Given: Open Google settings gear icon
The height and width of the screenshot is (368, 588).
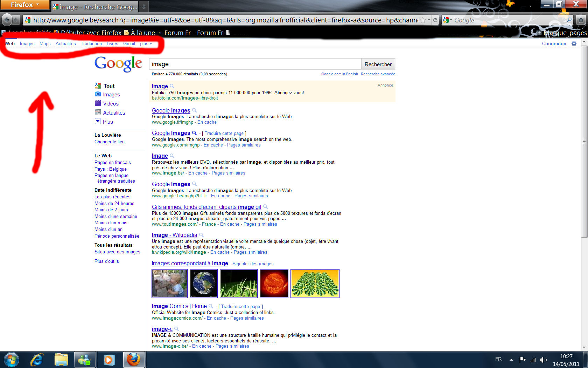Looking at the screenshot, I should coord(574,43).
